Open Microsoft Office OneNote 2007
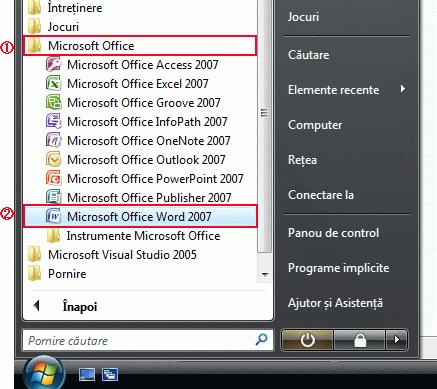Image resolution: width=437 pixels, height=389 pixels. pyautogui.click(x=140, y=141)
